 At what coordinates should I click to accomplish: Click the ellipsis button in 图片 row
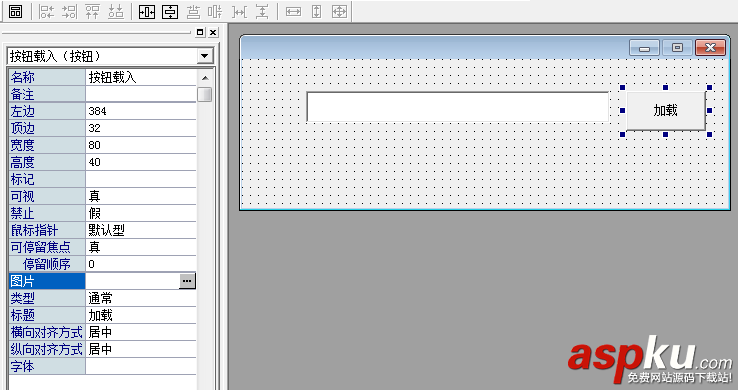pos(187,281)
